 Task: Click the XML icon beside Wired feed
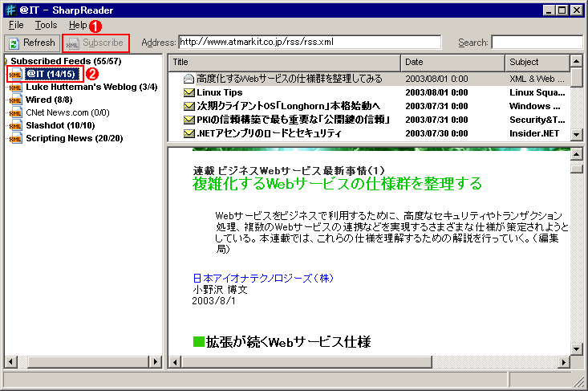(15, 100)
